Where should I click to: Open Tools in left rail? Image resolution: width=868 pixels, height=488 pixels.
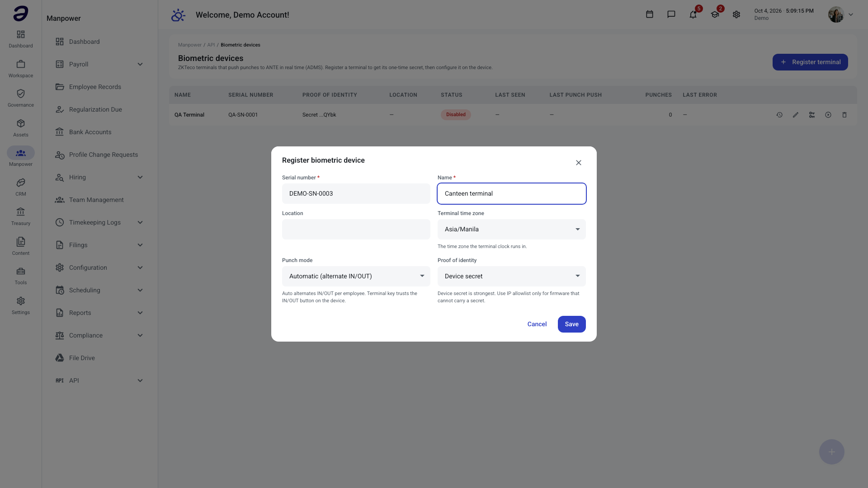[21, 276]
